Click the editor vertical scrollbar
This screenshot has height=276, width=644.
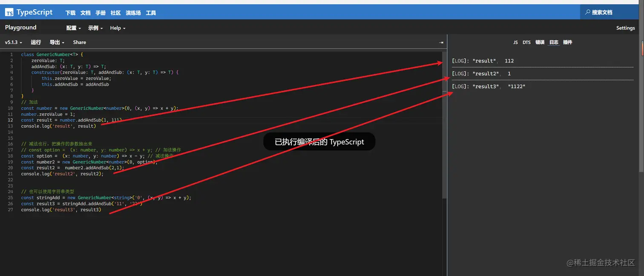pos(444,125)
